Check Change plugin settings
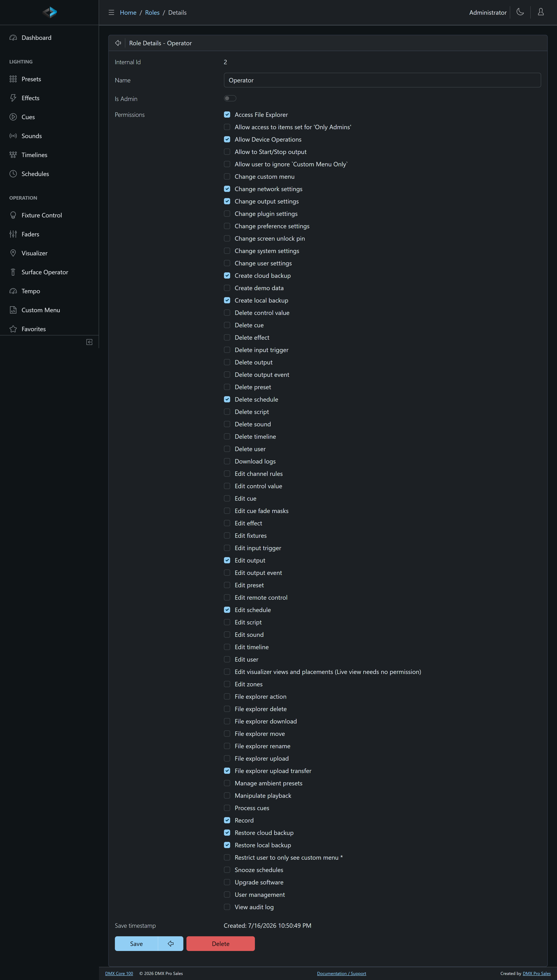The image size is (557, 980). pyautogui.click(x=227, y=214)
